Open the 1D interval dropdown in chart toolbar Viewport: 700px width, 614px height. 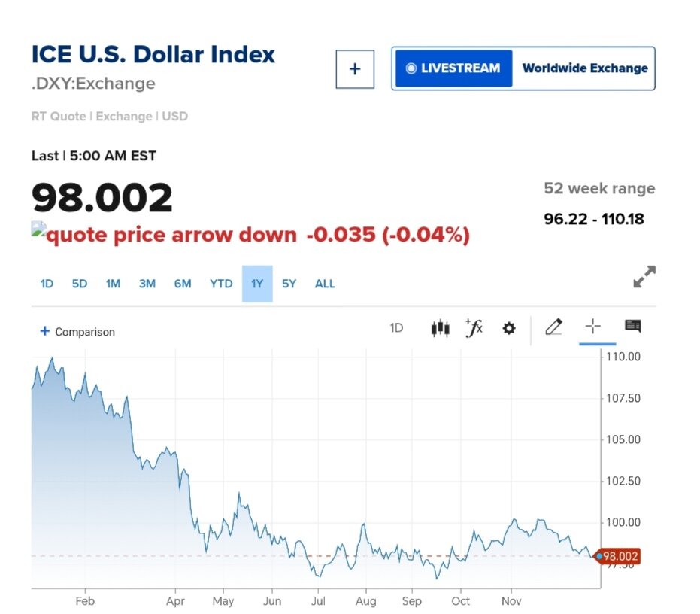(396, 328)
